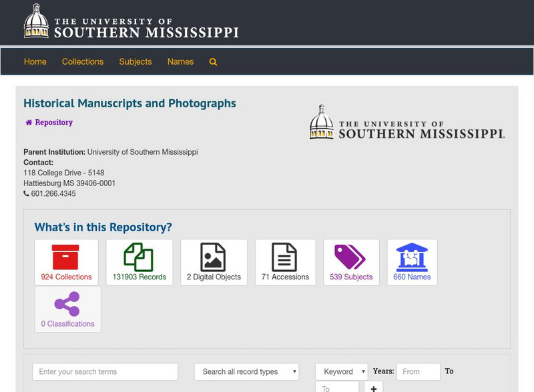Open the Digital Objects image icon
Viewport: 534px width, 392px height.
point(213,257)
